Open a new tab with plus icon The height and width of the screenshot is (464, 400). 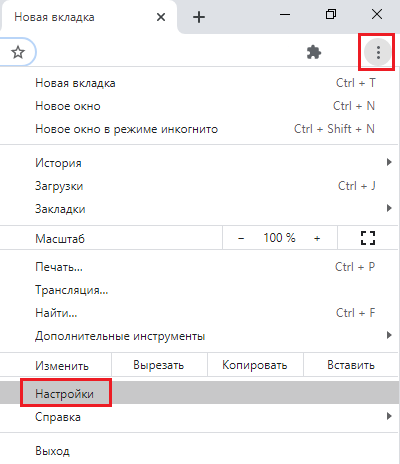coord(199,17)
